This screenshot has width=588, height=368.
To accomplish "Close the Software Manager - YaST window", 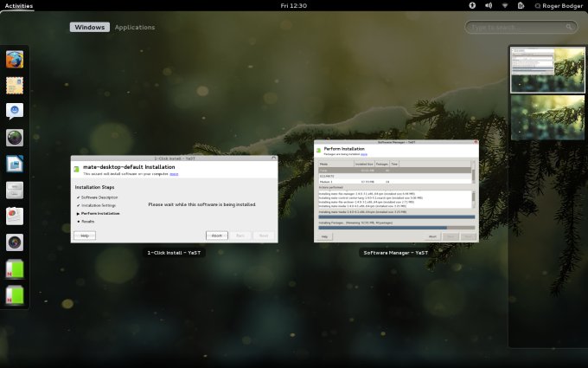I will point(476,142).
